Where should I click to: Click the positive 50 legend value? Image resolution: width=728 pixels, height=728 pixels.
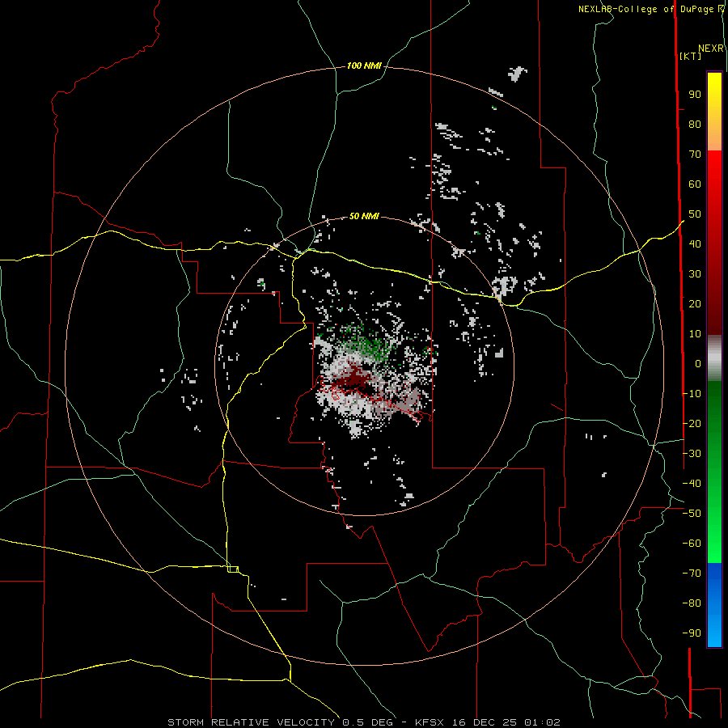[x=695, y=214]
